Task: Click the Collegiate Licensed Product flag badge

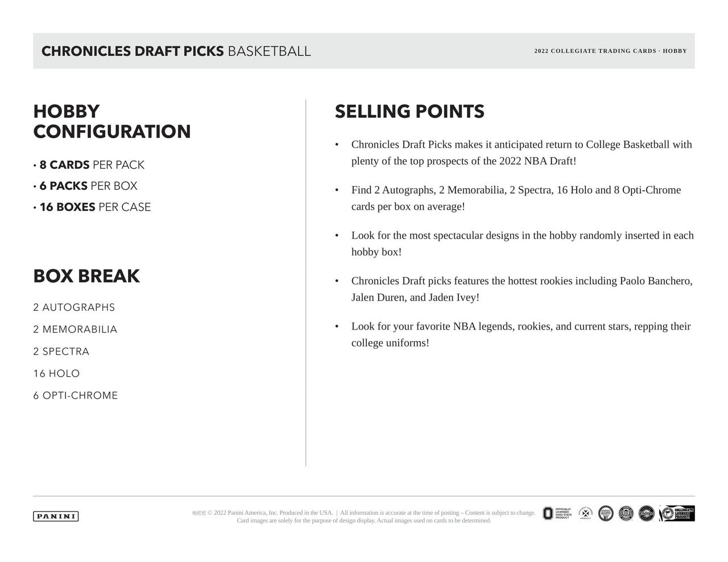Action: [x=677, y=513]
